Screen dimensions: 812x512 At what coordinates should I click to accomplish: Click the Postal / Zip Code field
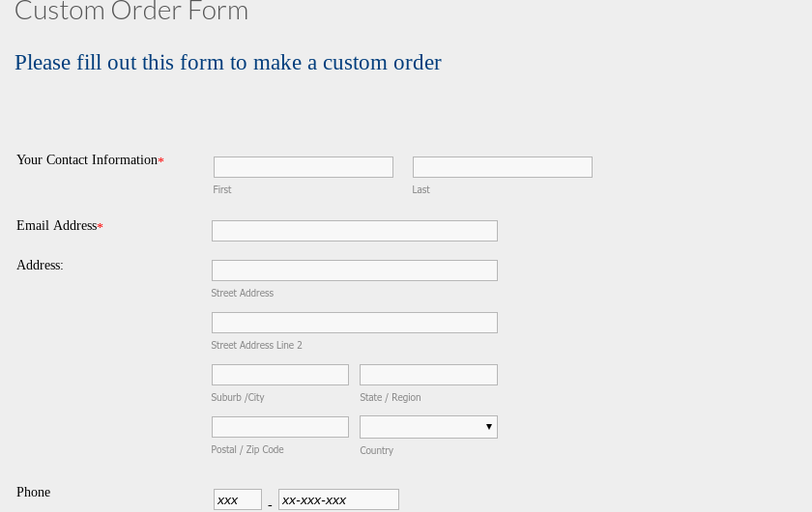279,427
